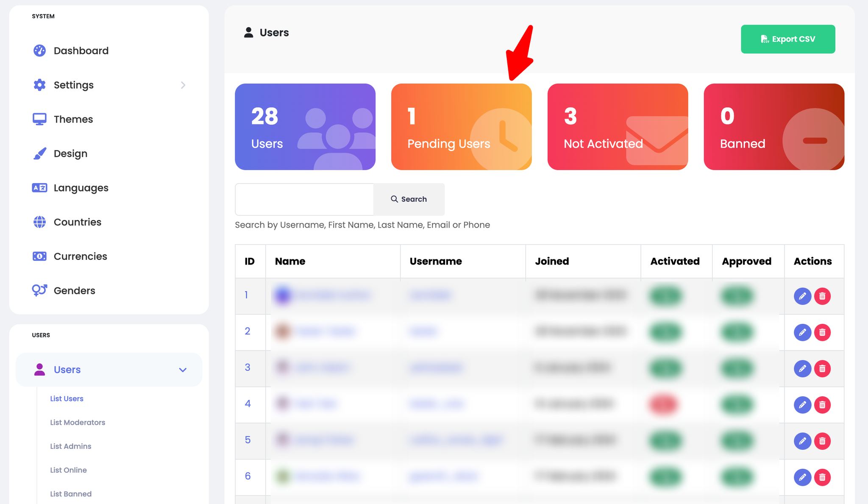The height and width of the screenshot is (504, 868).
Task: Expand the Settings submenu chevron
Action: coord(184,85)
